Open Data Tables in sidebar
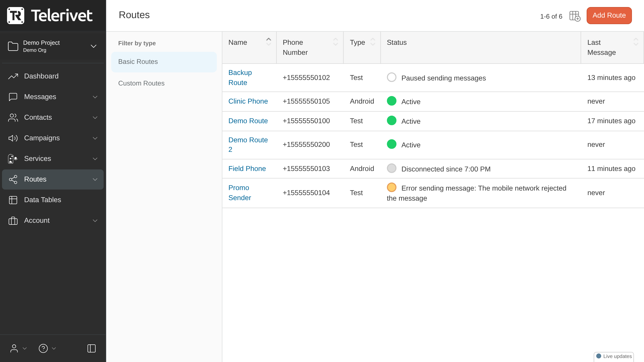644x362 pixels. pyautogui.click(x=53, y=200)
